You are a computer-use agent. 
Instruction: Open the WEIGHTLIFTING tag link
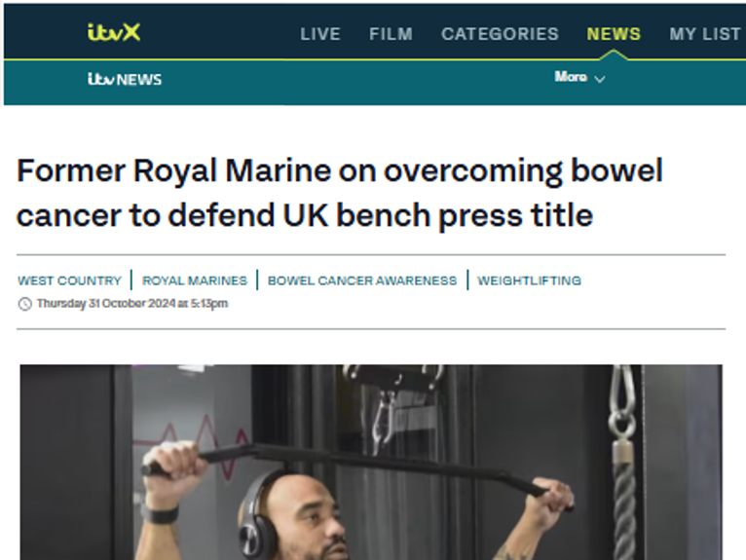tap(529, 280)
